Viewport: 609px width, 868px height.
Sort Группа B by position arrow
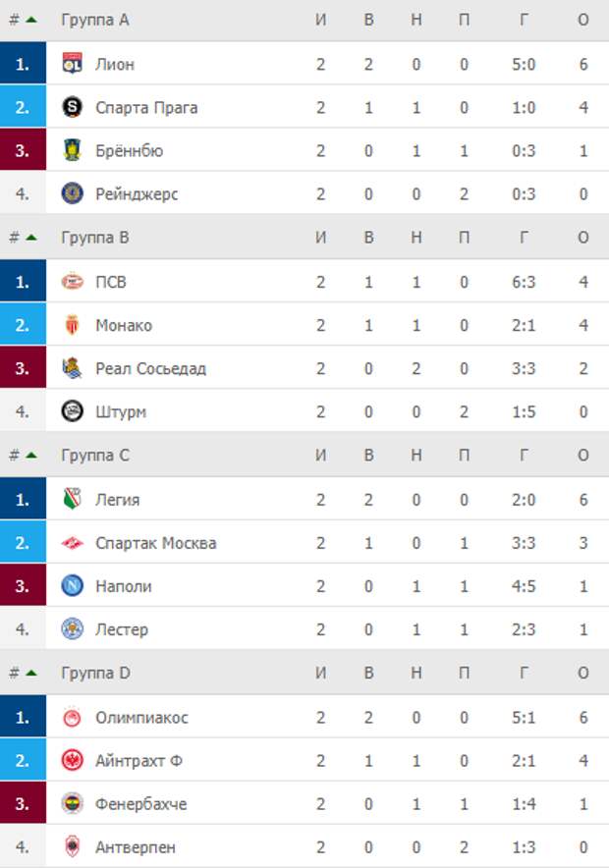click(31, 238)
